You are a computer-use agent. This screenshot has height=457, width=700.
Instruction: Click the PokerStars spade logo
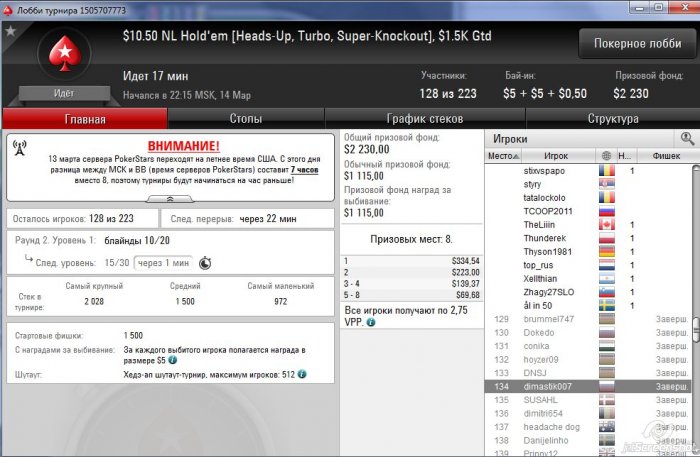65,53
